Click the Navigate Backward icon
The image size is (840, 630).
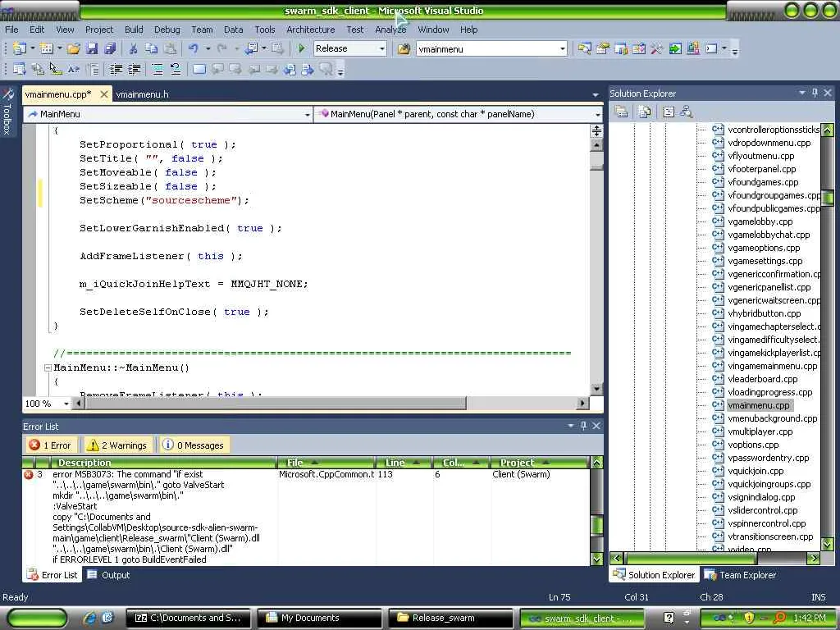click(251, 48)
